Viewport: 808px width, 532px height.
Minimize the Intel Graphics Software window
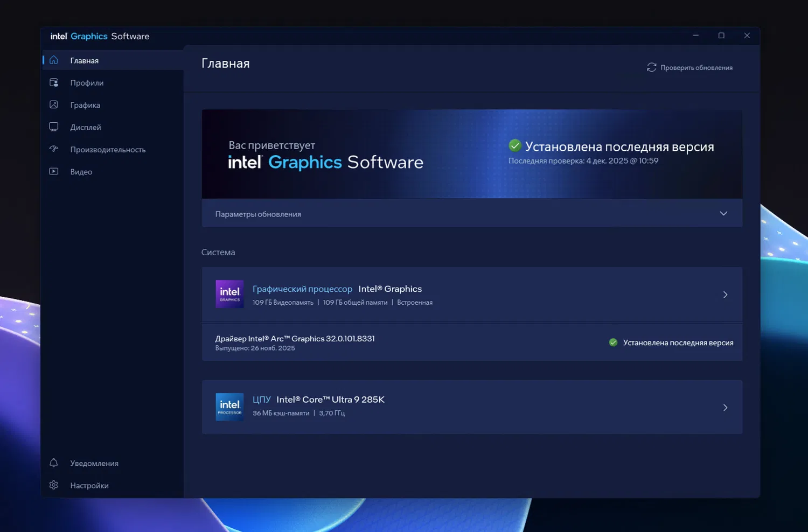click(x=696, y=36)
